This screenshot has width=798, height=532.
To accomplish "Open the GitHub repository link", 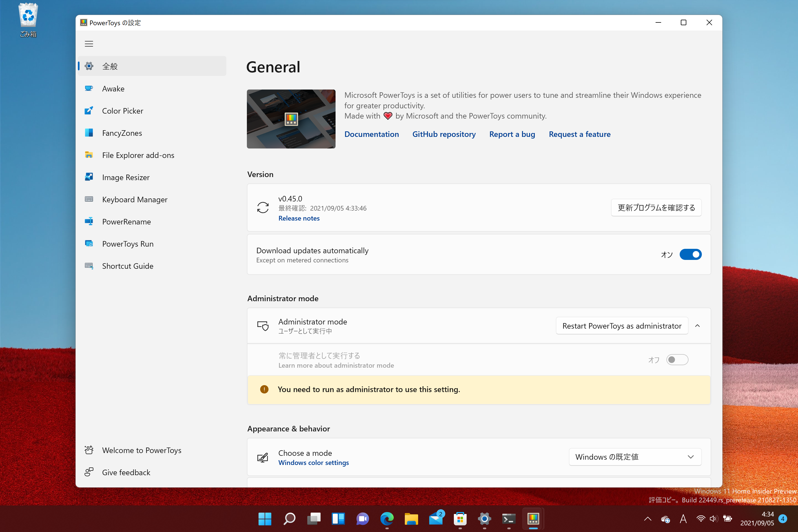I will click(x=444, y=134).
